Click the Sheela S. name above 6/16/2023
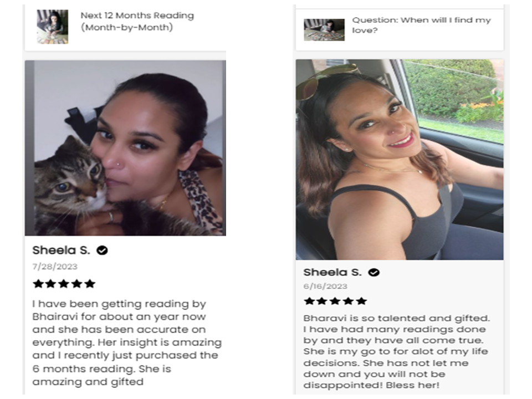The width and height of the screenshot is (532, 399). click(332, 273)
